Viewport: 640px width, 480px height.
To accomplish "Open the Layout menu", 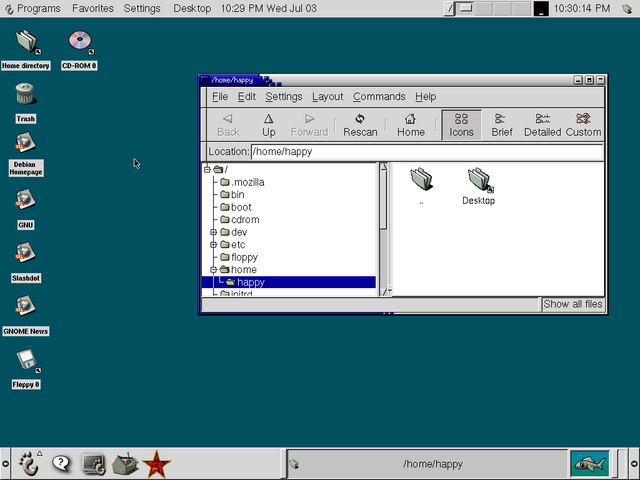I will pos(327,97).
